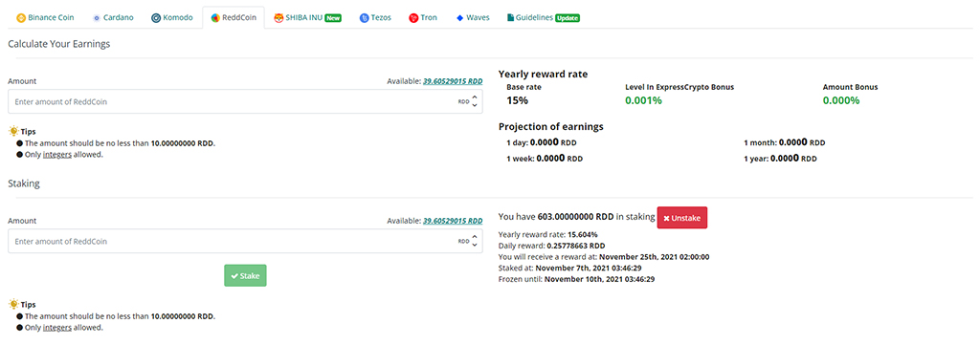The image size is (980, 345).
Task: Click the 'Calculate Your Earnings' heading
Action: point(59,44)
